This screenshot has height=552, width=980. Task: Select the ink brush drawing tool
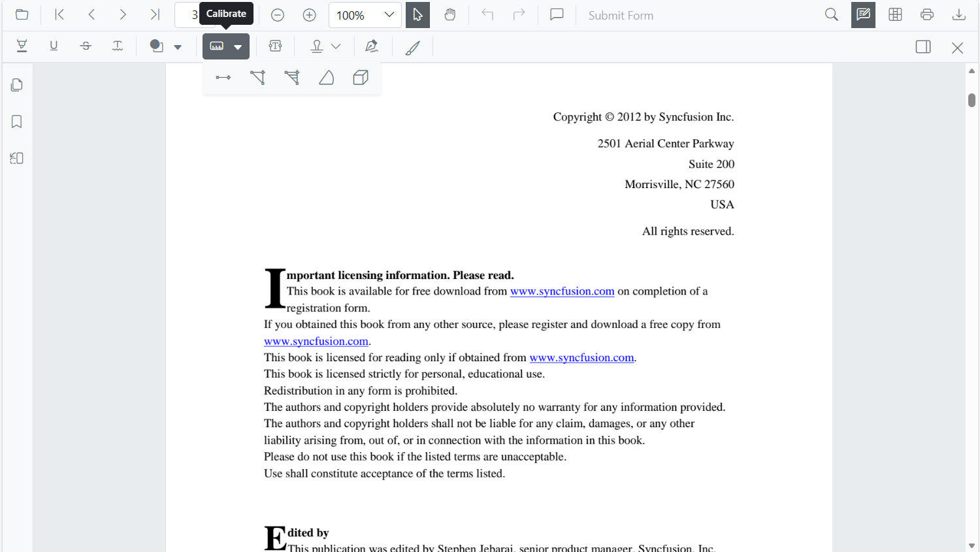coord(412,47)
